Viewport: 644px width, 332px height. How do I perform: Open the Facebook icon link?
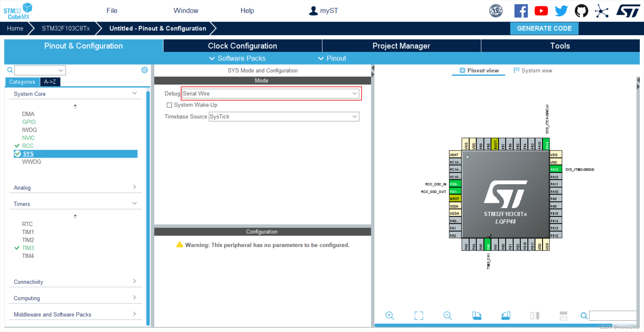pos(521,11)
